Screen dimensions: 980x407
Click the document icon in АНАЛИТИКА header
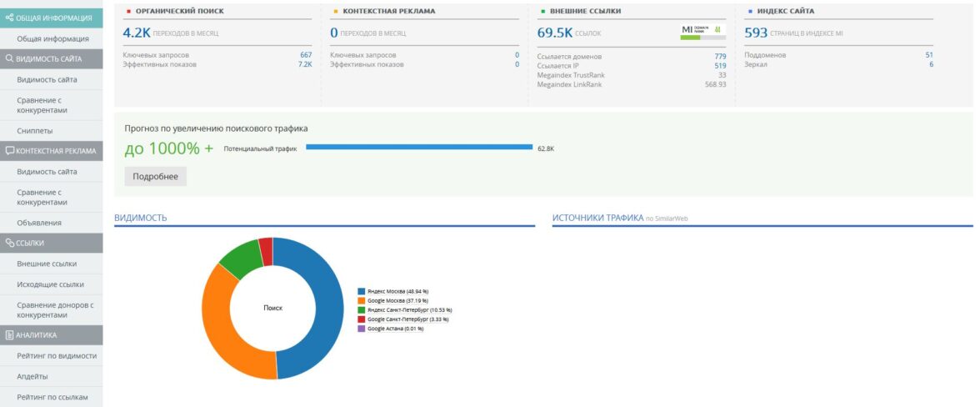(x=9, y=335)
